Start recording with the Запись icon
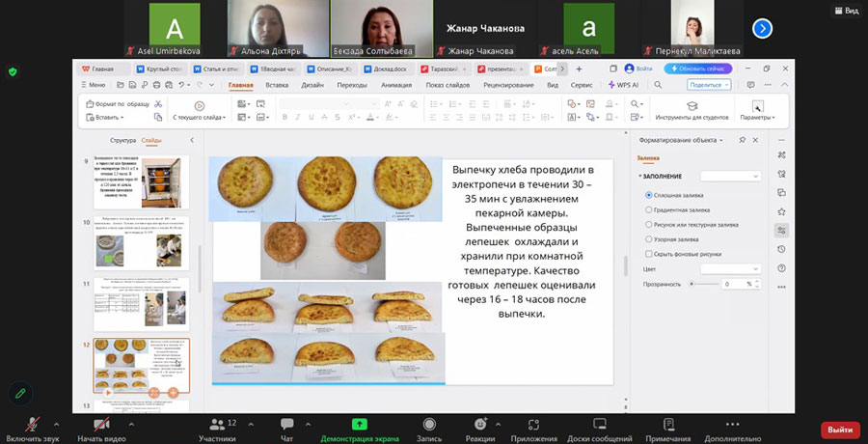This screenshot has width=868, height=444. [429, 424]
